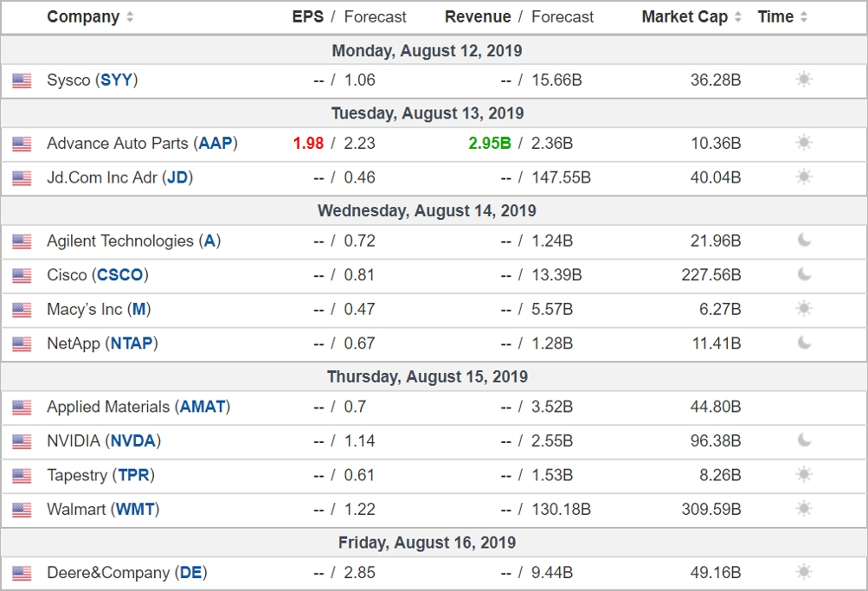The image size is (868, 591).
Task: Click the sun icon in Advance Auto Parts row
Action: (x=804, y=142)
